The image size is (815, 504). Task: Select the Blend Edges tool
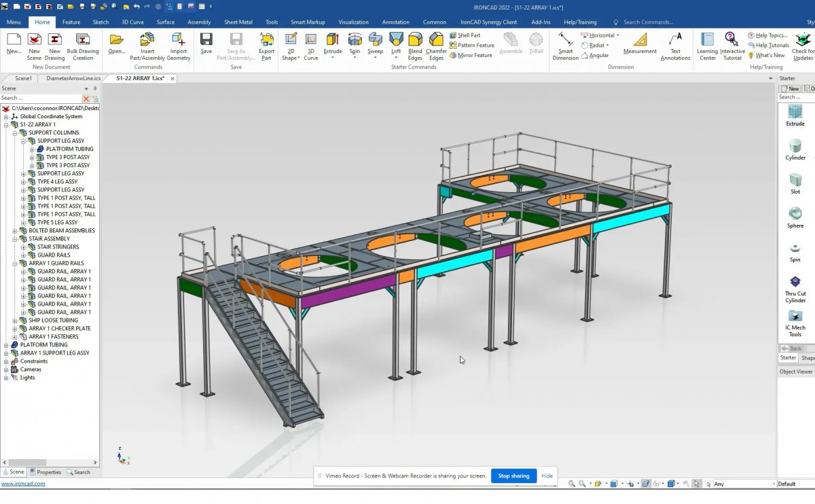point(415,45)
